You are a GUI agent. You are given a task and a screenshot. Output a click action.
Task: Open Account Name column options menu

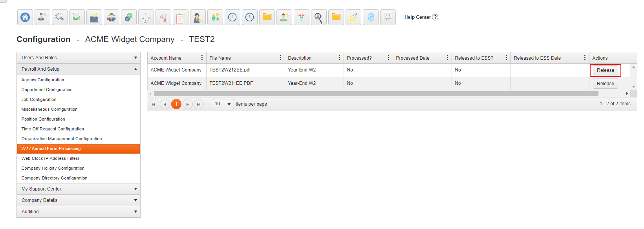pyautogui.click(x=202, y=58)
